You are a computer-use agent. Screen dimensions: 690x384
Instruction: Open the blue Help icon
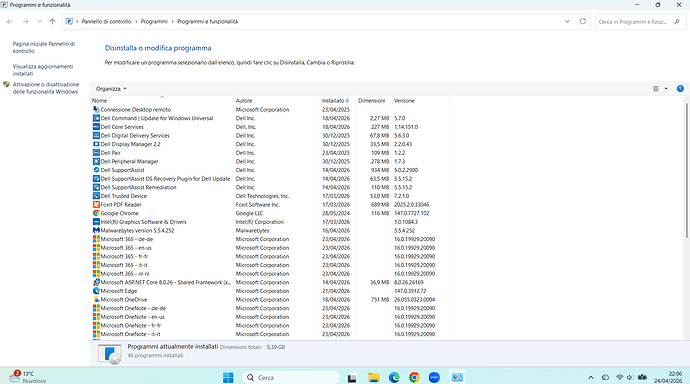(x=680, y=89)
